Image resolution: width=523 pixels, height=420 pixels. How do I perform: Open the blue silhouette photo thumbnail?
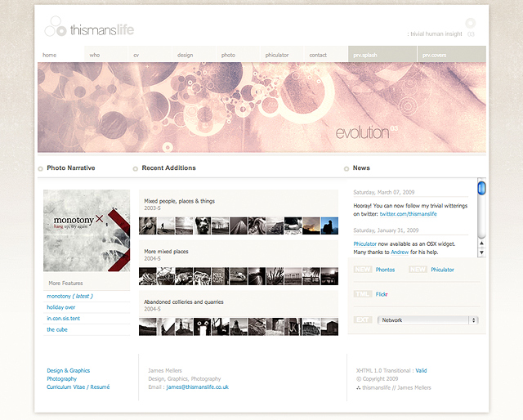point(329,226)
